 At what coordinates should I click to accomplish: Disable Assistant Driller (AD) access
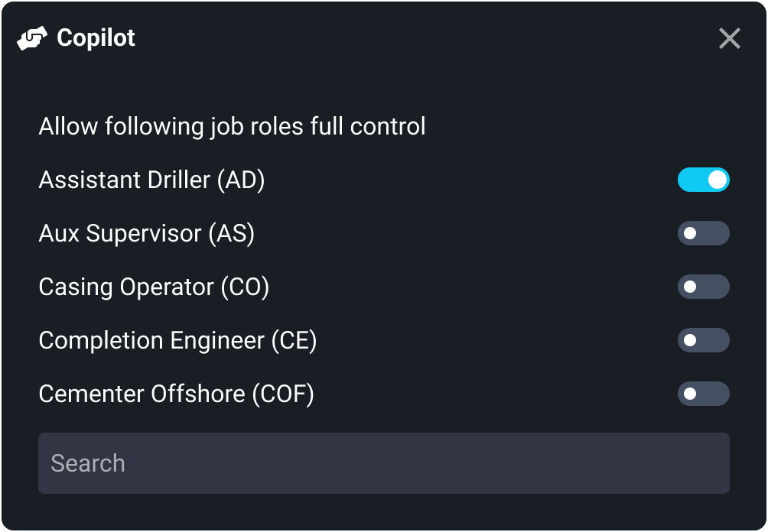click(x=704, y=180)
